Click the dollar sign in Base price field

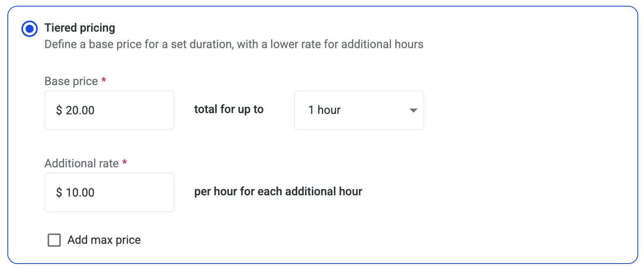point(59,110)
